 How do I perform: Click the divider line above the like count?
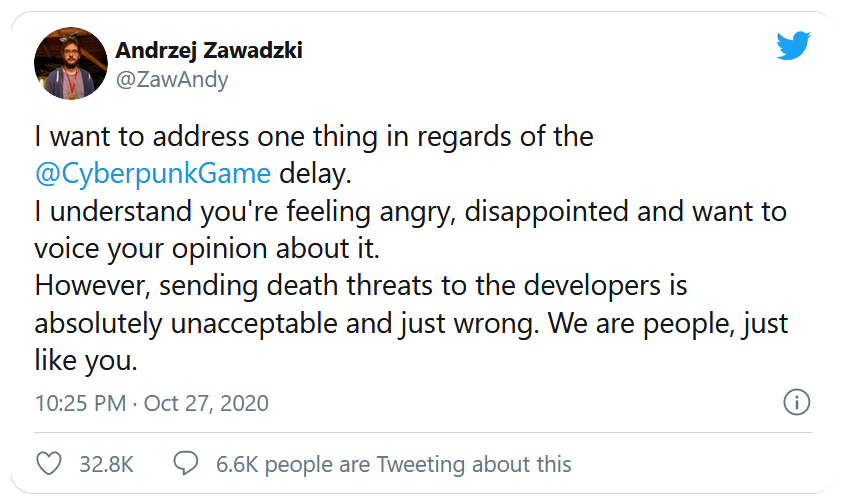421,432
